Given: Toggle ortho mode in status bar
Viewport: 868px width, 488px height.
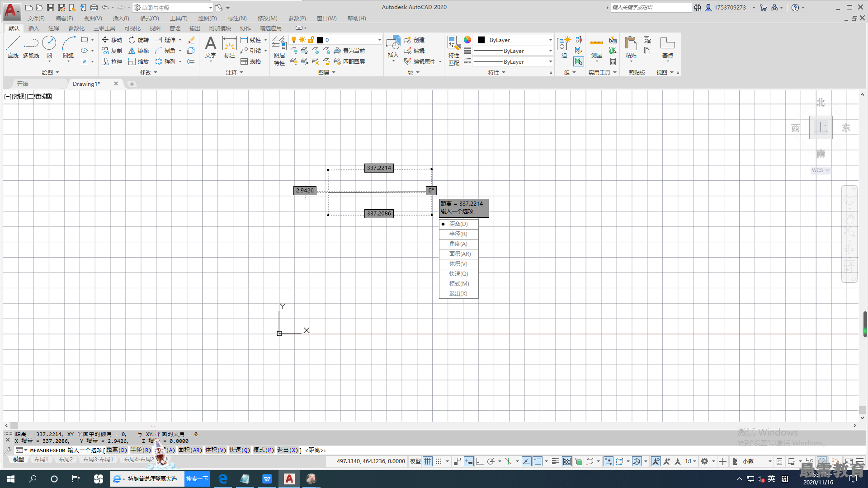Looking at the screenshot, I should click(x=480, y=461).
